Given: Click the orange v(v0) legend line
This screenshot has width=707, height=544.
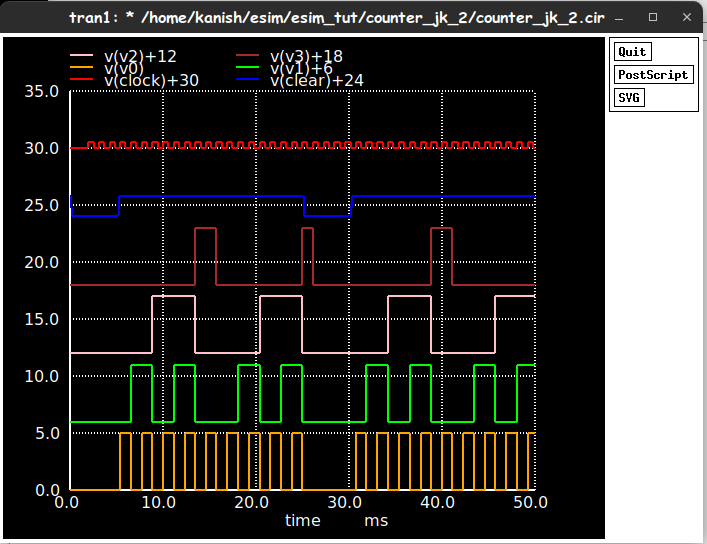Looking at the screenshot, I should 82,67.
